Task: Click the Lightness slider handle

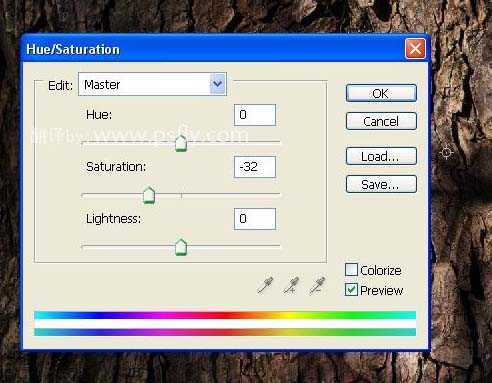Action: click(x=181, y=247)
